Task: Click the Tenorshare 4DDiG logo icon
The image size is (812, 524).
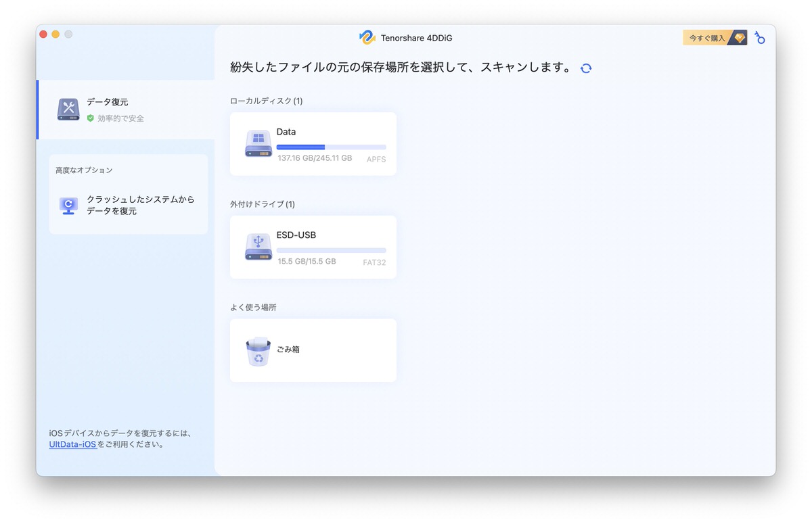Action: point(367,38)
